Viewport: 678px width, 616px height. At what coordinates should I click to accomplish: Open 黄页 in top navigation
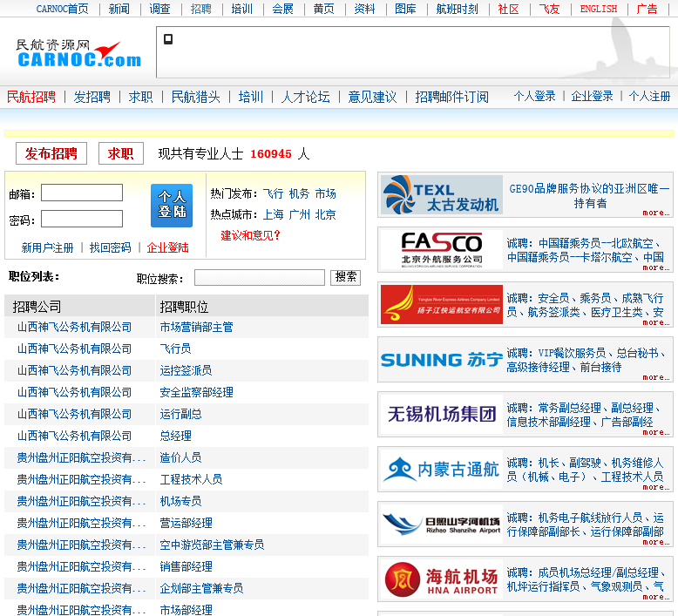tap(323, 9)
